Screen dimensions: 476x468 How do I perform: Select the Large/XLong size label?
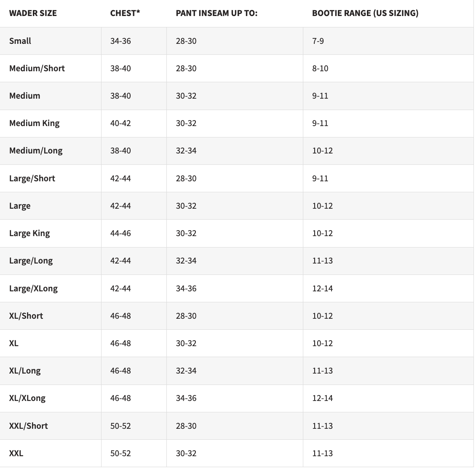[33, 288]
